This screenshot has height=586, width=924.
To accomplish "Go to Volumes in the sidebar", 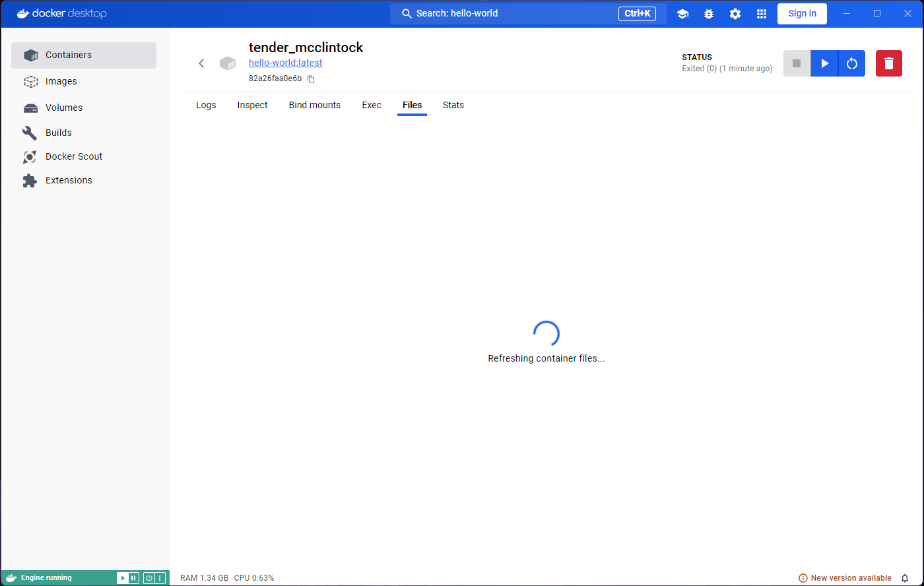I will click(x=84, y=108).
